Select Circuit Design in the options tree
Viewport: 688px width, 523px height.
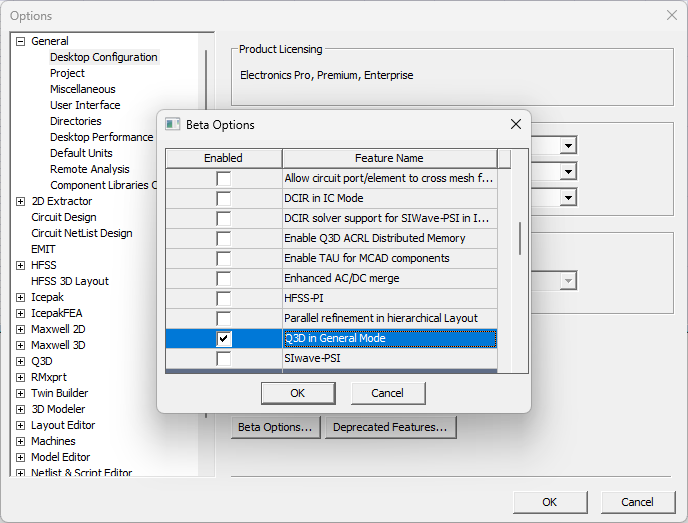coord(64,218)
